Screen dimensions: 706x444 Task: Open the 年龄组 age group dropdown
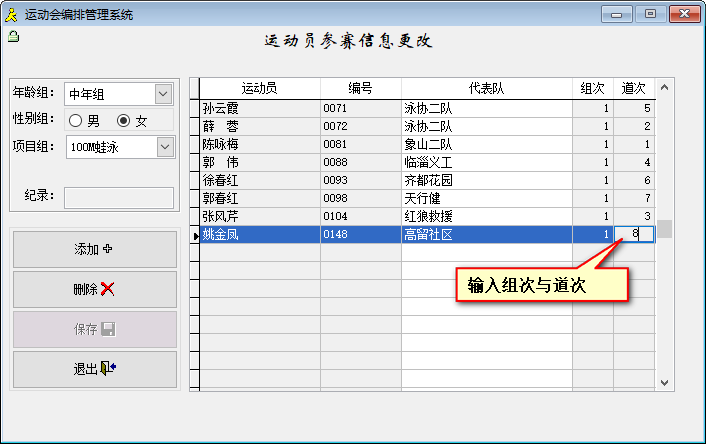[164, 94]
